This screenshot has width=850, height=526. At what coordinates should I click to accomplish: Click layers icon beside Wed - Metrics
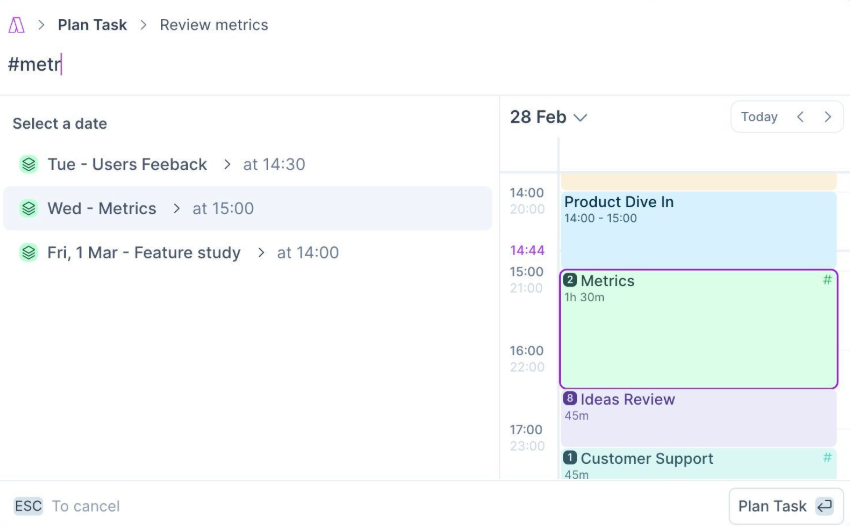[x=28, y=208]
